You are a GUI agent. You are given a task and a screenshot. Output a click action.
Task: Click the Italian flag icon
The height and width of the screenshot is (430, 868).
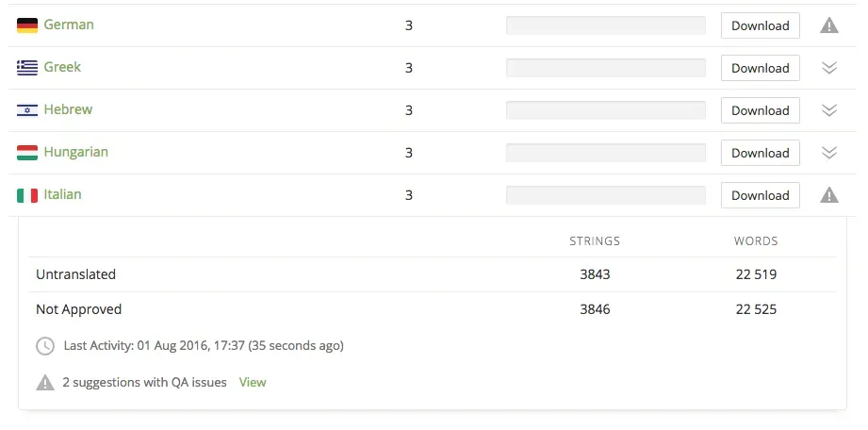(x=27, y=195)
